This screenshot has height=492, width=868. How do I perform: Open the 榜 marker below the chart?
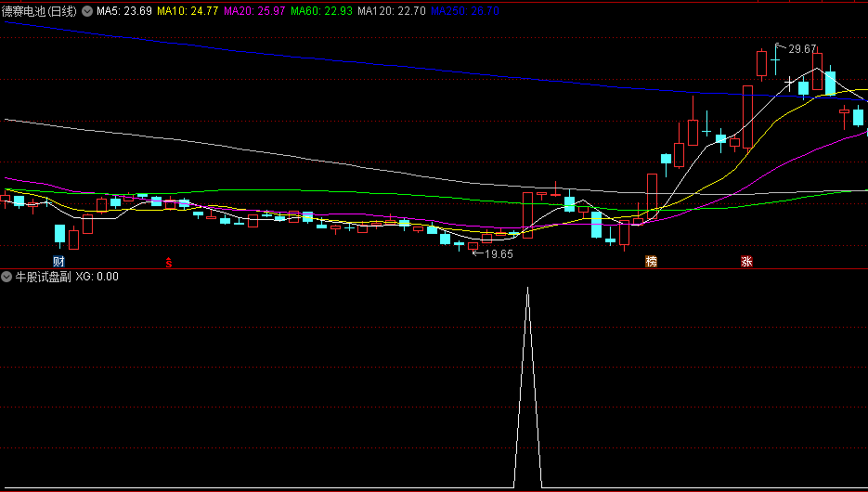pos(651,261)
